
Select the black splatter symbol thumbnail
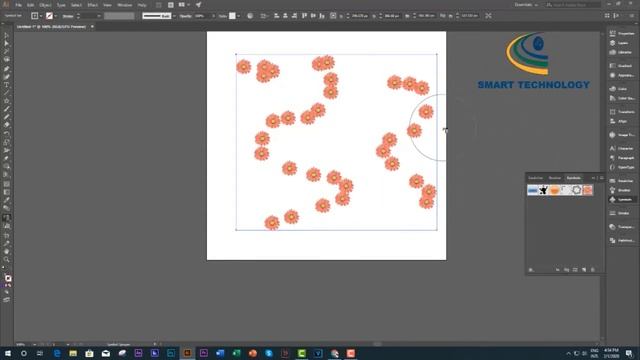point(543,190)
